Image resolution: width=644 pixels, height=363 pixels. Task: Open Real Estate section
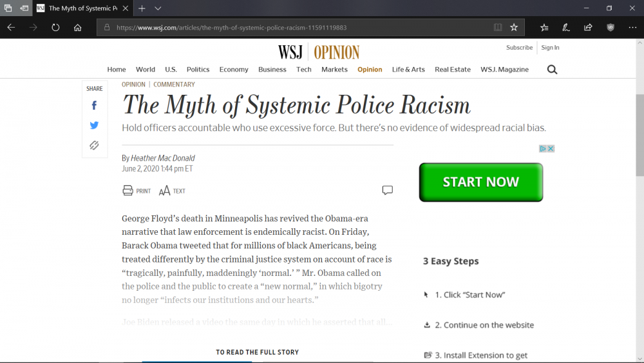click(x=453, y=70)
